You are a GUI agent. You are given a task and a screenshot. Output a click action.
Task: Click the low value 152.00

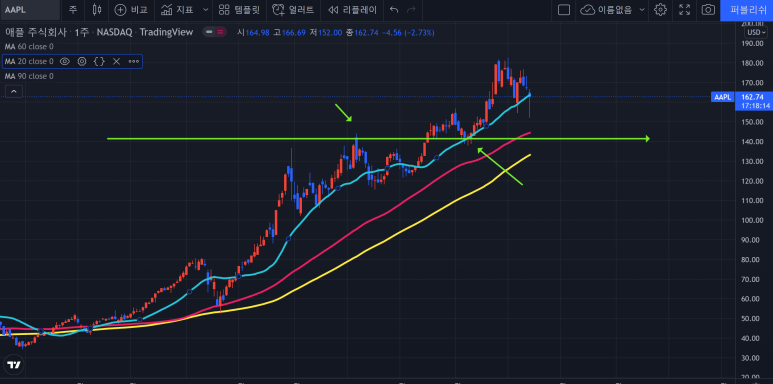click(x=330, y=33)
